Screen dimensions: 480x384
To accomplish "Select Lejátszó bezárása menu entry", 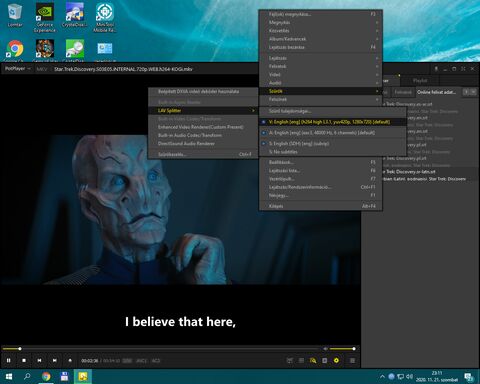I will tap(321, 47).
